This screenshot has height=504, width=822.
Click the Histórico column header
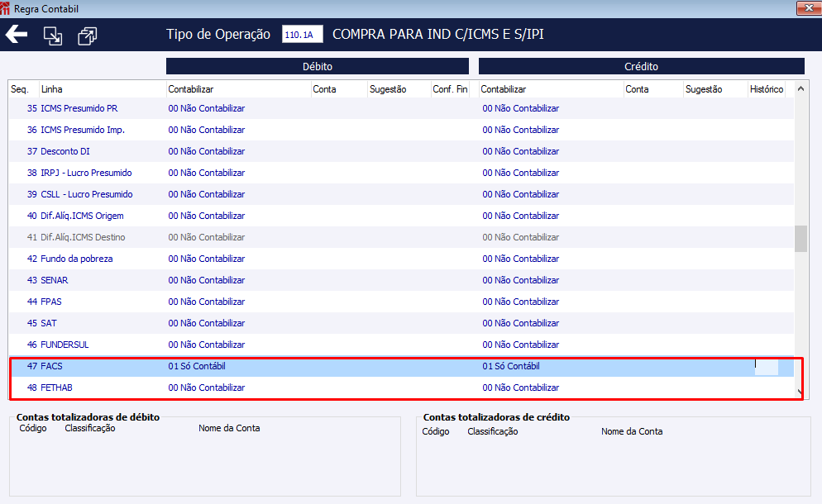[767, 89]
